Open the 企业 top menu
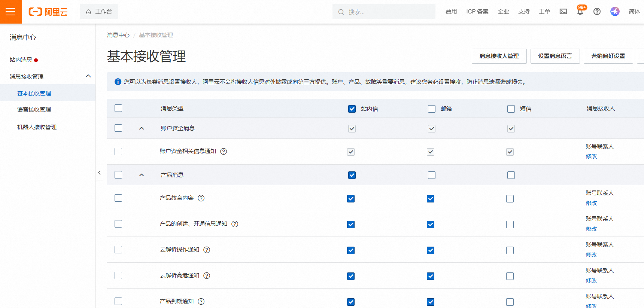 (x=503, y=12)
